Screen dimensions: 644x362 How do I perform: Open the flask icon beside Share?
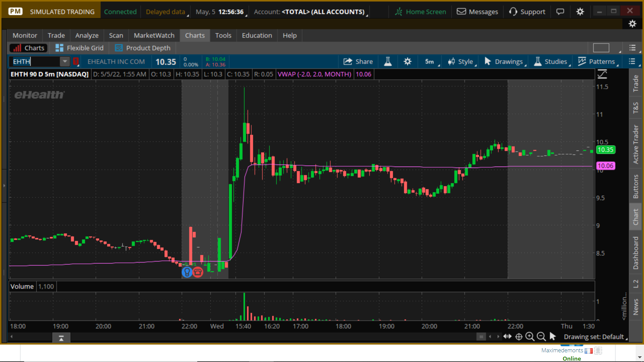pos(388,62)
